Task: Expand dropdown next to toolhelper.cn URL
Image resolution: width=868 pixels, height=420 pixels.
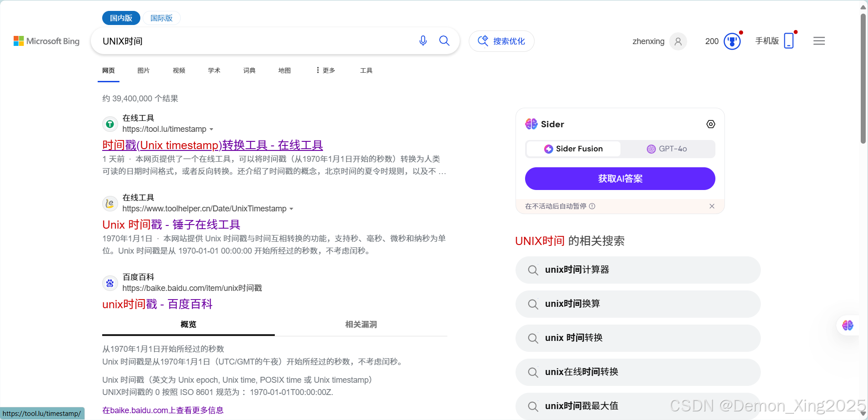Action: coord(292,209)
